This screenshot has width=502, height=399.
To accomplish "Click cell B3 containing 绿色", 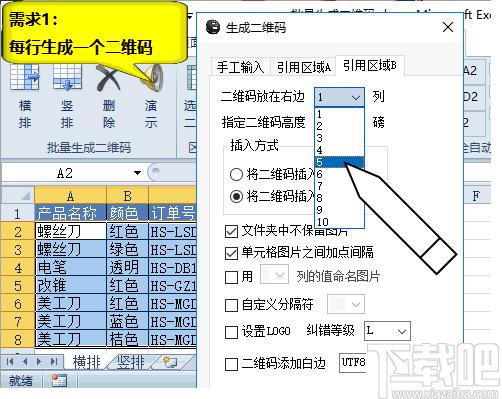I will tap(127, 249).
